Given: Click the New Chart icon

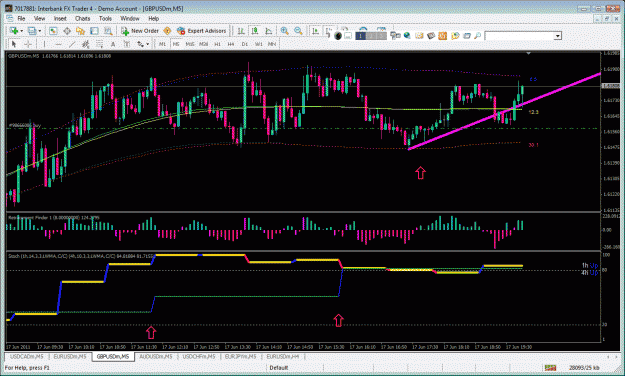Looking at the screenshot, I should [x=14, y=31].
